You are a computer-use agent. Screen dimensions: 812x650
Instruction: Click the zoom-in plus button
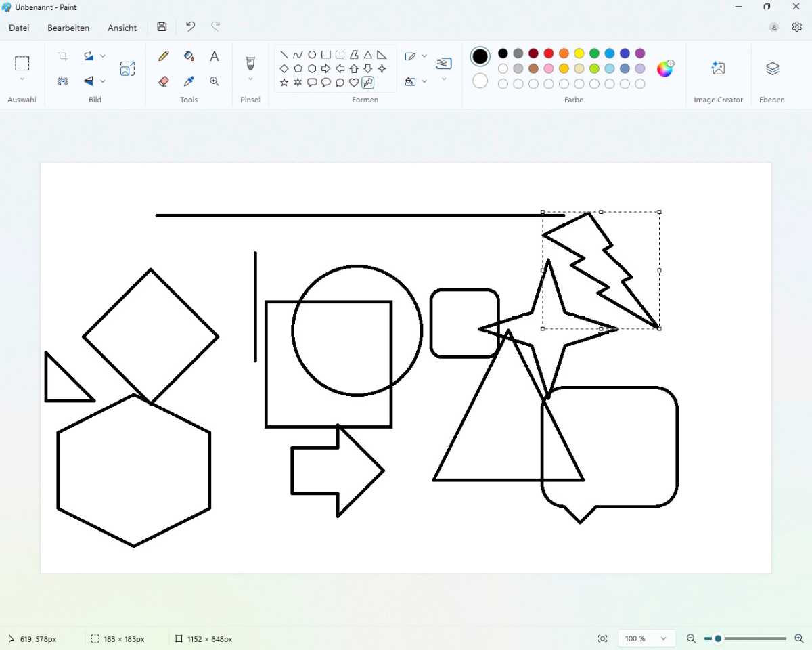pos(798,638)
